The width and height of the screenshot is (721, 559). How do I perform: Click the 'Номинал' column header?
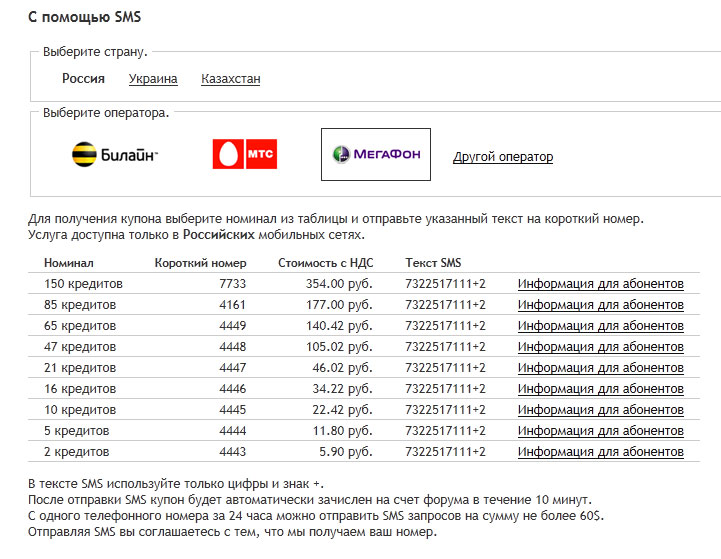[69, 263]
